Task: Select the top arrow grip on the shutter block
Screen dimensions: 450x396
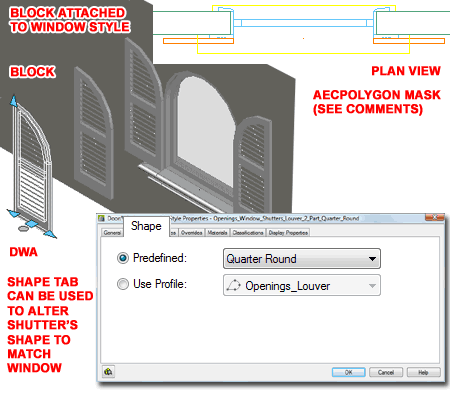Action: (x=13, y=100)
